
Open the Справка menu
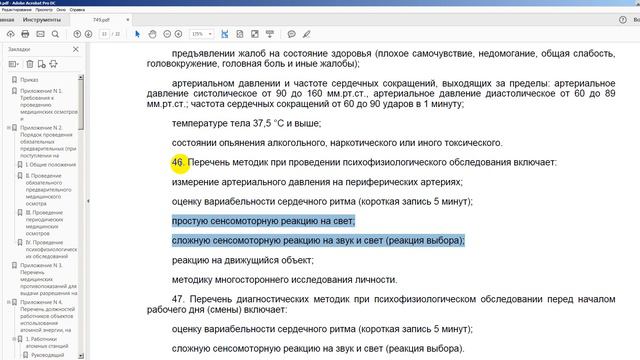tap(77, 9)
